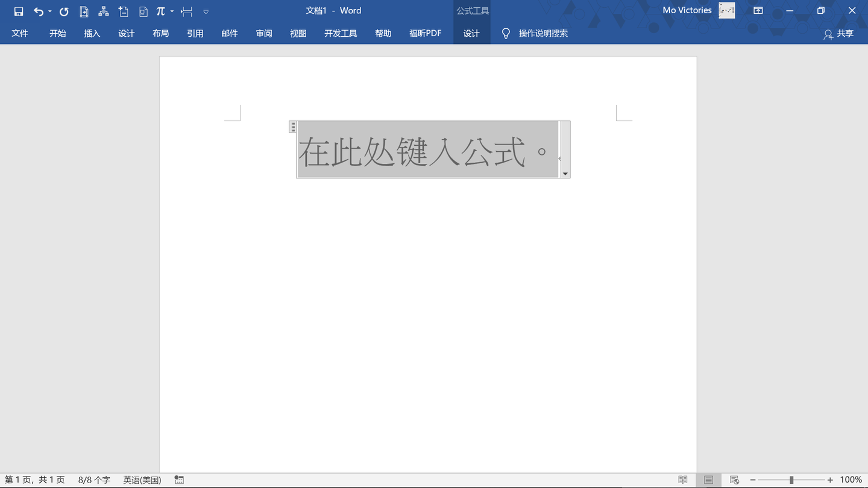This screenshot has width=868, height=488.
Task: Open the equation gallery dropdown arrow
Action: [x=172, y=11]
